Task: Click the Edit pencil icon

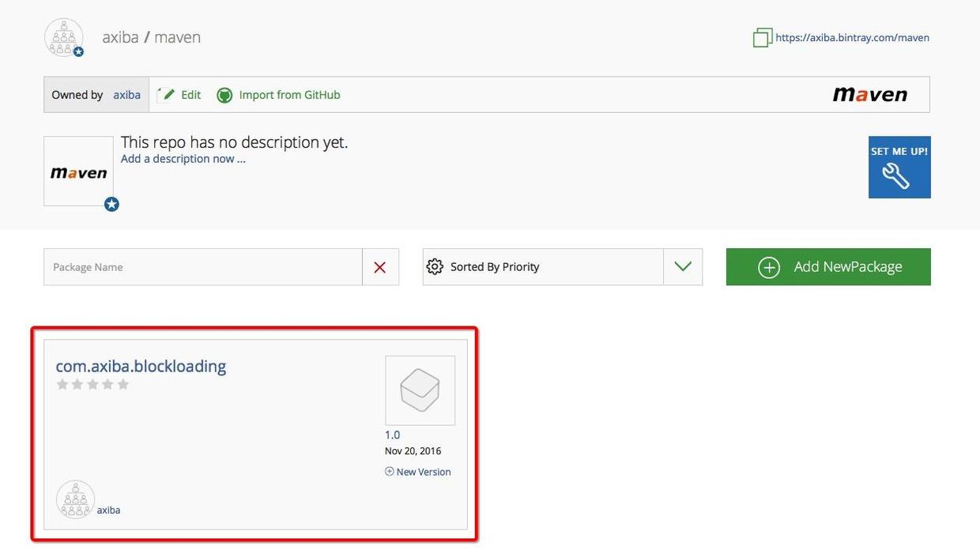Action: (166, 95)
